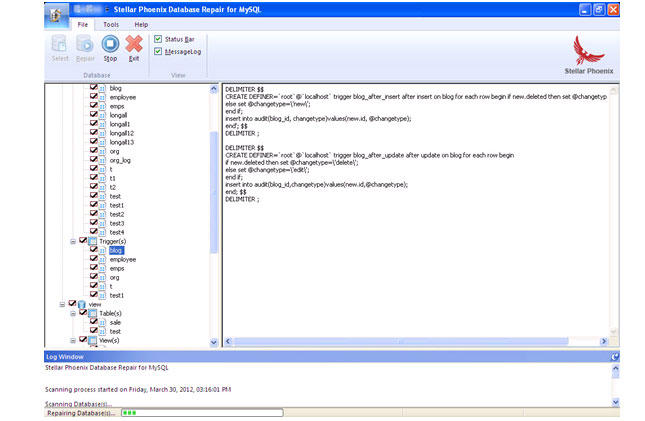645x421 pixels.
Task: Click the repairing progress bar
Action: pyautogui.click(x=202, y=413)
